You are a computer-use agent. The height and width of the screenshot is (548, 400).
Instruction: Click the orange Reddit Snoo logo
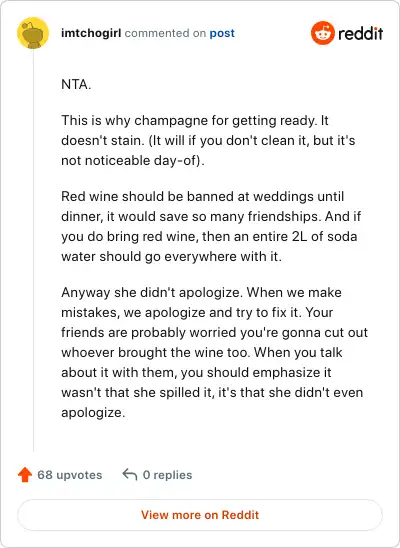(323, 33)
